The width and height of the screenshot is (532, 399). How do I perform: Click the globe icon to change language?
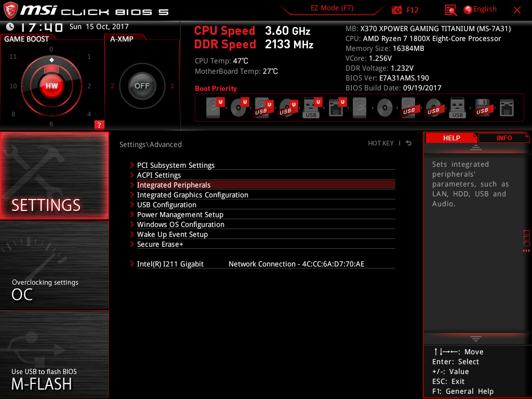coord(468,10)
